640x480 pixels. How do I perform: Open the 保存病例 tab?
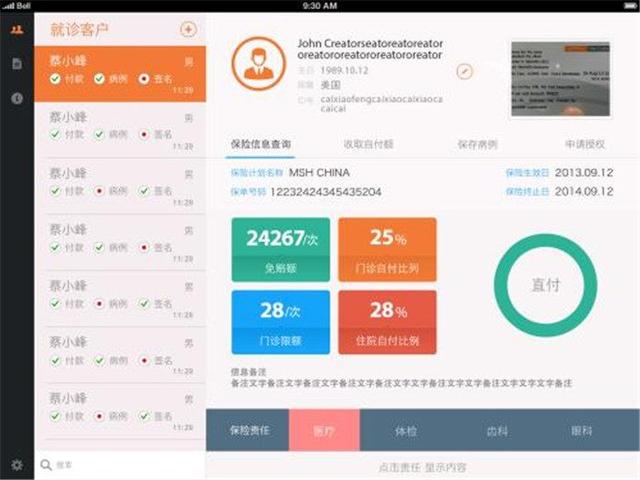tap(476, 144)
